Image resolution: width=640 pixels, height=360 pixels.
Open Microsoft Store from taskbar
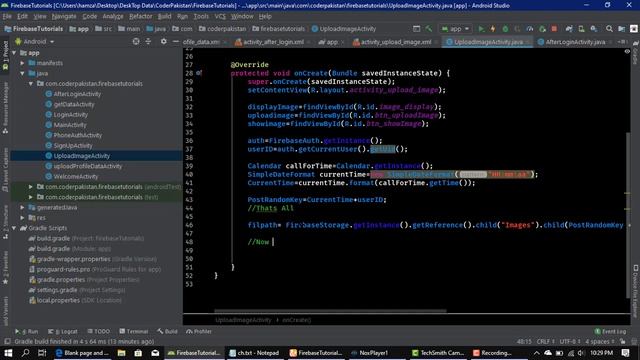coord(138,353)
